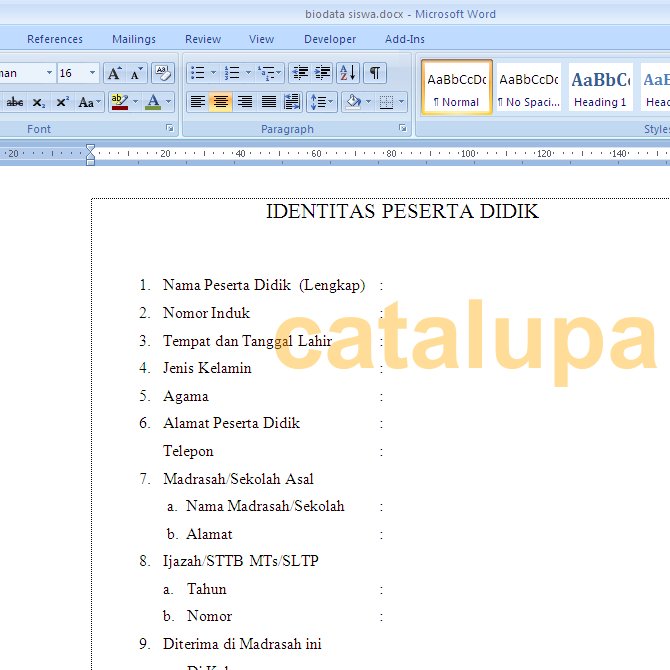Viewport: 670px width, 670px height.
Task: Apply the Heading 1 style
Action: point(600,87)
